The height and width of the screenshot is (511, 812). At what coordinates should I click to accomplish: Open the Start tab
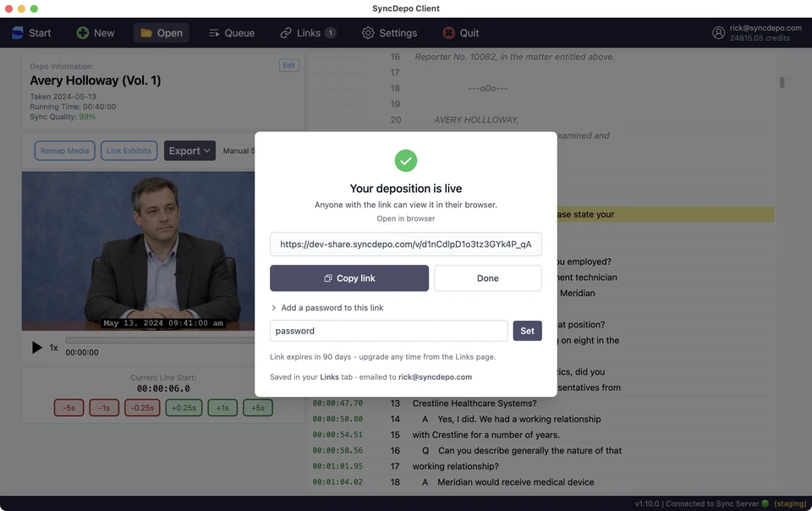31,33
